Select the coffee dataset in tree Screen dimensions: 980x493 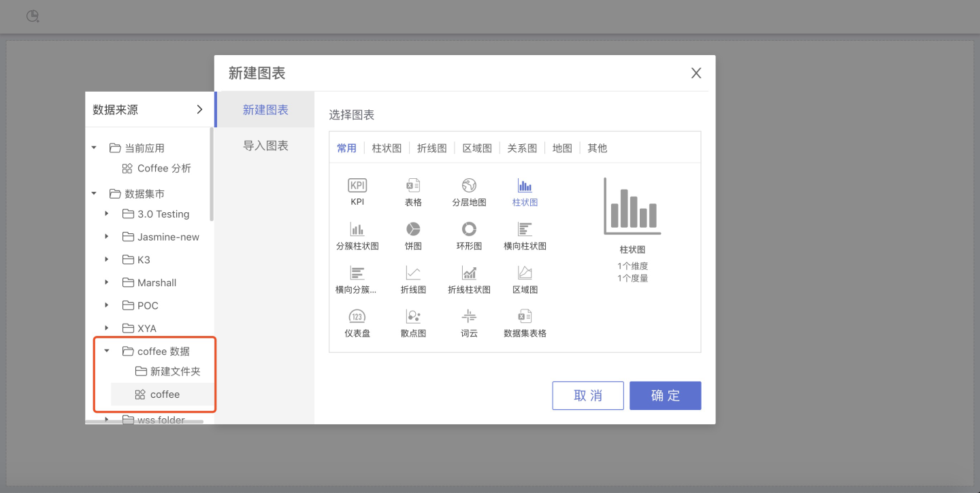165,394
